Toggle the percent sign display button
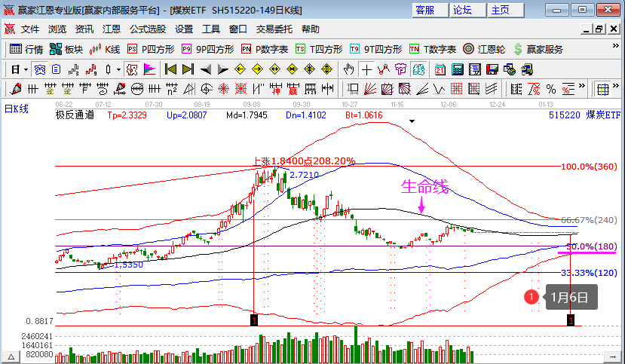The height and width of the screenshot is (364, 625). pos(550,89)
